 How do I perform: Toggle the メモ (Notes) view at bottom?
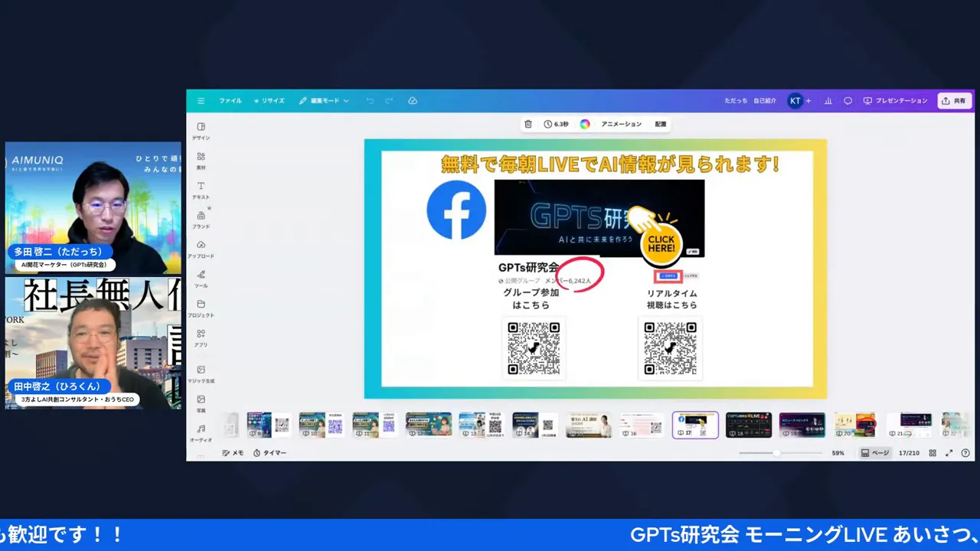[x=233, y=452]
